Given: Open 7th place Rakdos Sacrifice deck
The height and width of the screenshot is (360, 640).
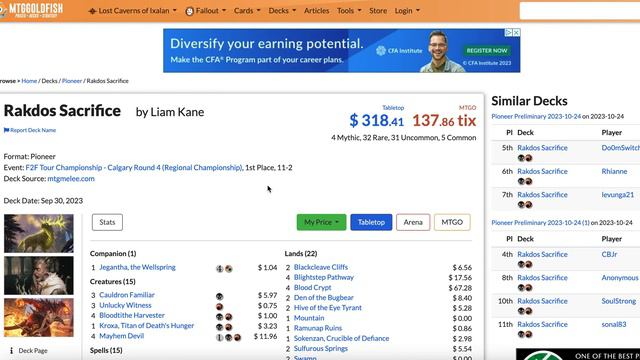Looking at the screenshot, I should [542, 195].
